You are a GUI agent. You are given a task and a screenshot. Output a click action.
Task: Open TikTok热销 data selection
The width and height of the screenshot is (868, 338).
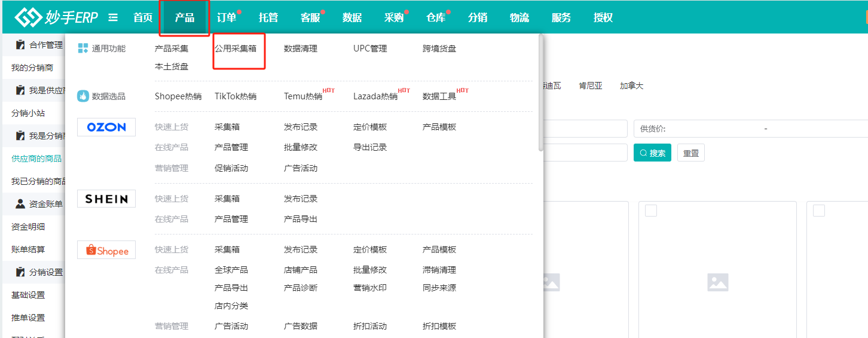click(x=236, y=96)
